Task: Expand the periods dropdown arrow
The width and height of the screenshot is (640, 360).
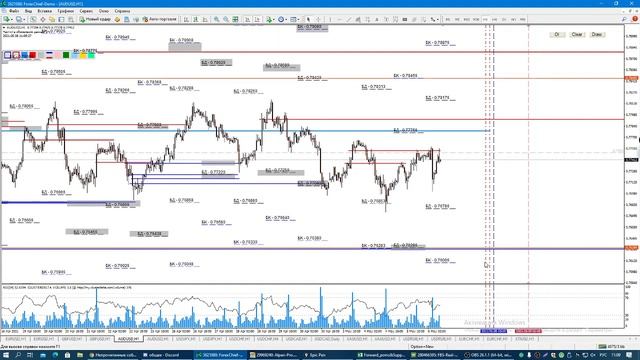Action: click(x=286, y=19)
